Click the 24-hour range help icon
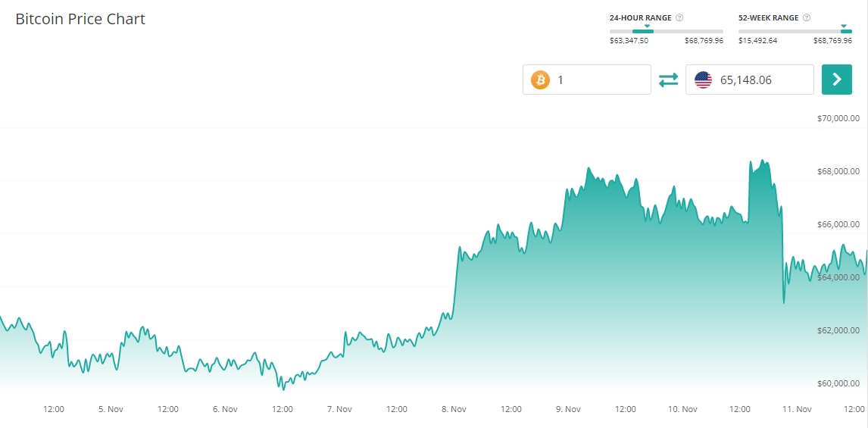Screen dimensions: 868x428 click(679, 17)
